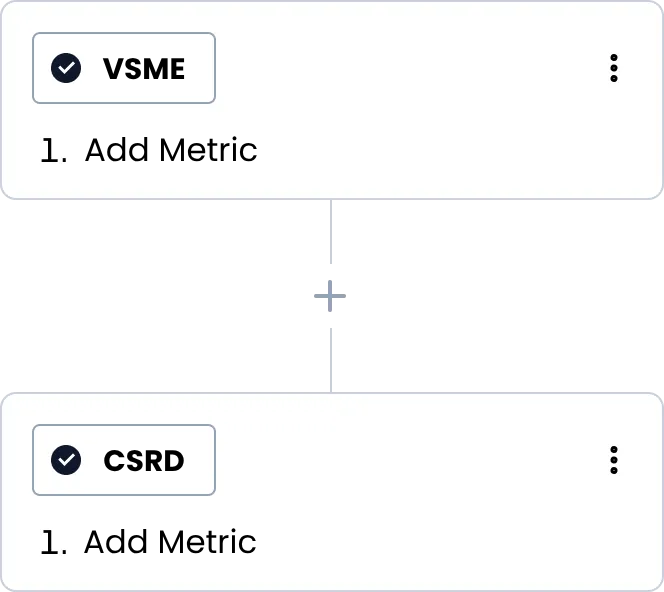Image resolution: width=664 pixels, height=592 pixels.
Task: Click the VSME checkmark icon
Action: [x=67, y=68]
